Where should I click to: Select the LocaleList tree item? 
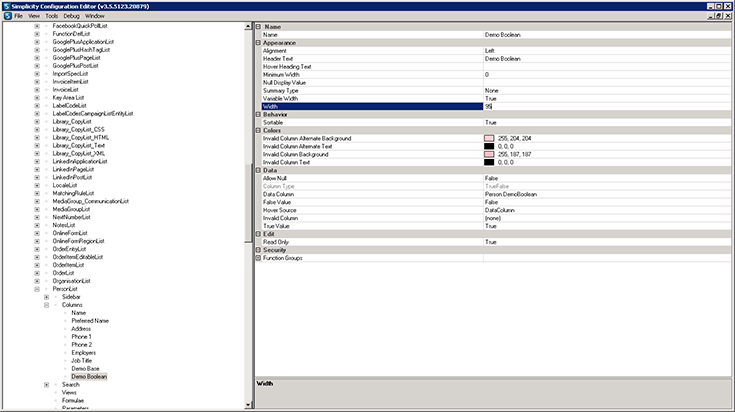(65, 185)
